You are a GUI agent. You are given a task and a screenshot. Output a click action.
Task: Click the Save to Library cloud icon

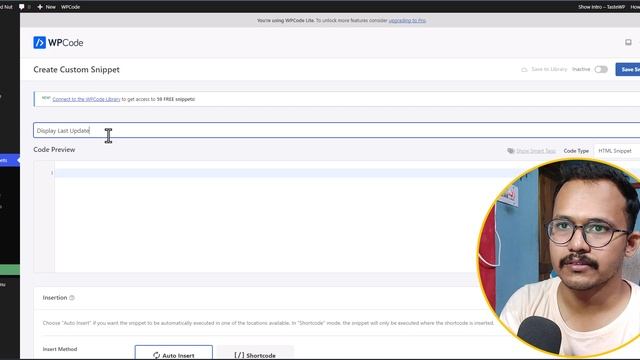[524, 69]
